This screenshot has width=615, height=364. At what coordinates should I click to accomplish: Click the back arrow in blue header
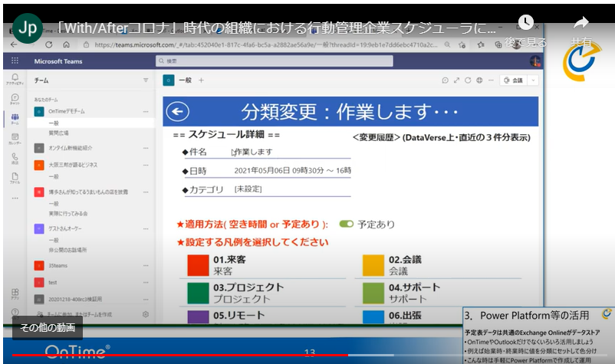point(178,112)
